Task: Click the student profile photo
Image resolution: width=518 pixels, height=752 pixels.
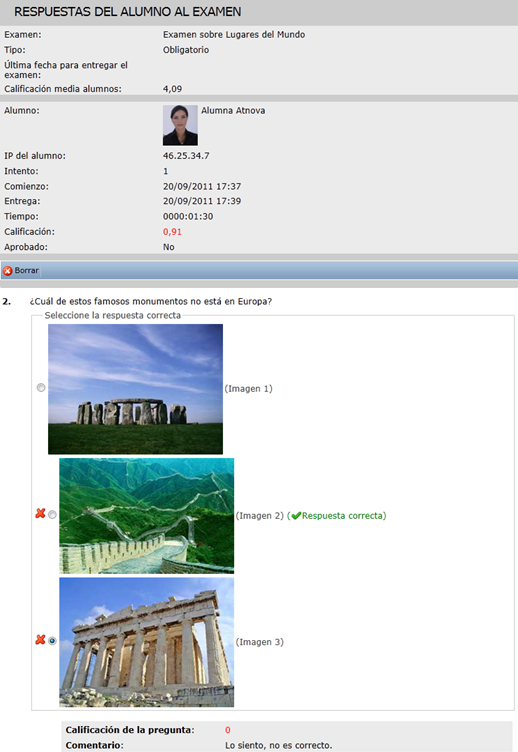Action: 180,125
